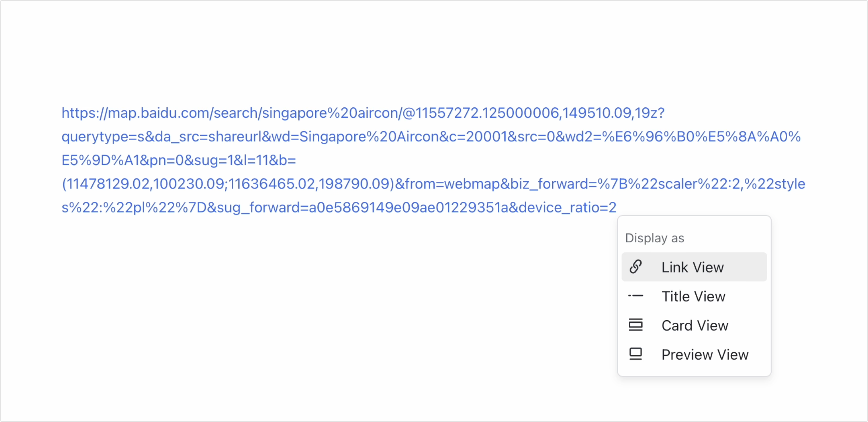This screenshot has width=868, height=422.
Task: Switch to Card View
Action: click(694, 325)
